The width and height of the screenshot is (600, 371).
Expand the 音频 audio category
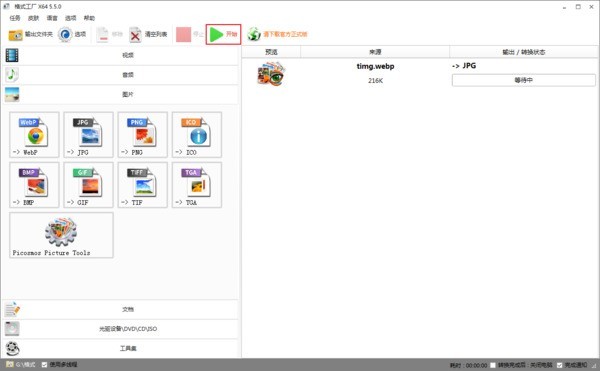point(121,75)
